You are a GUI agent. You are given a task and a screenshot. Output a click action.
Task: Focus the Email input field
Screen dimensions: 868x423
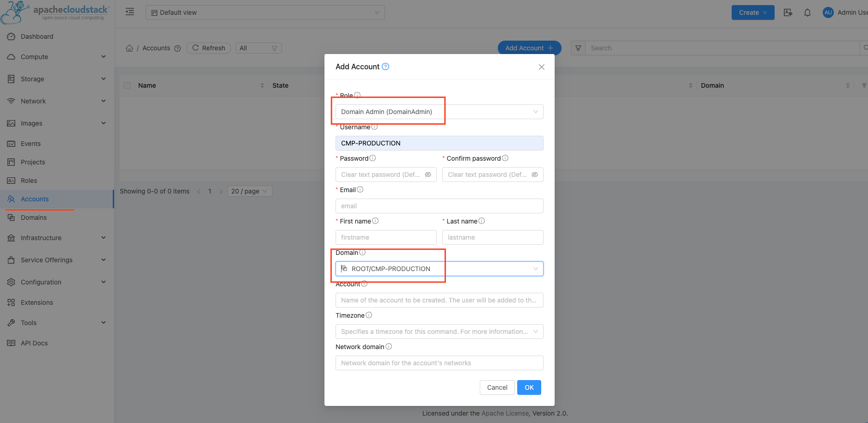click(439, 206)
